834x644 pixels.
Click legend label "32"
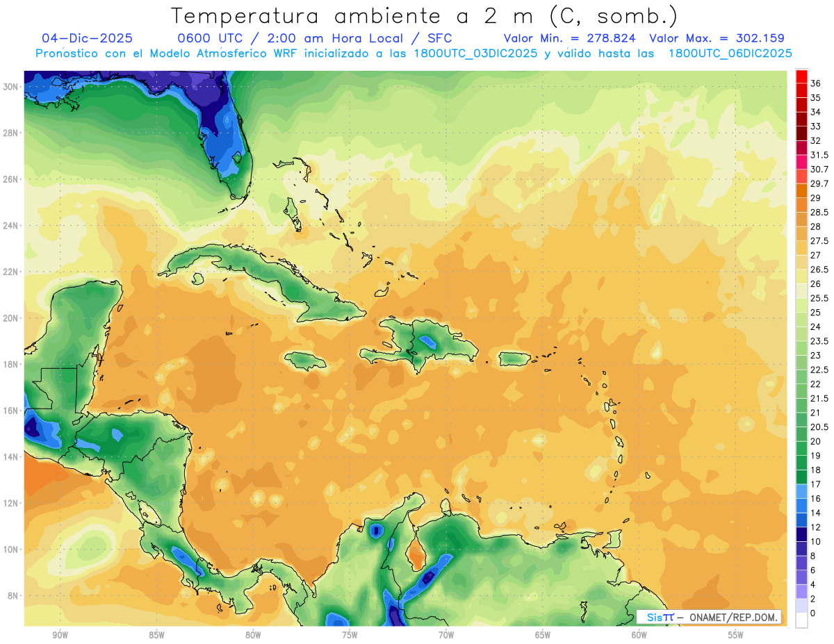point(816,140)
